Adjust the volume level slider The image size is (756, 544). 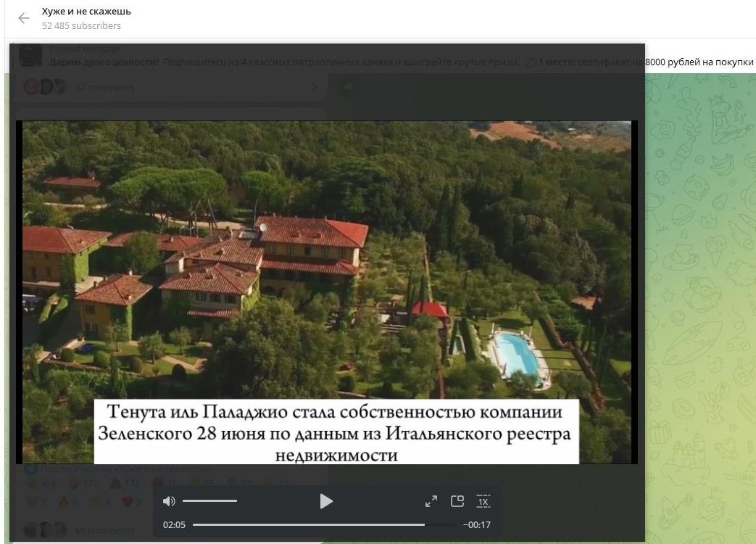[209, 501]
